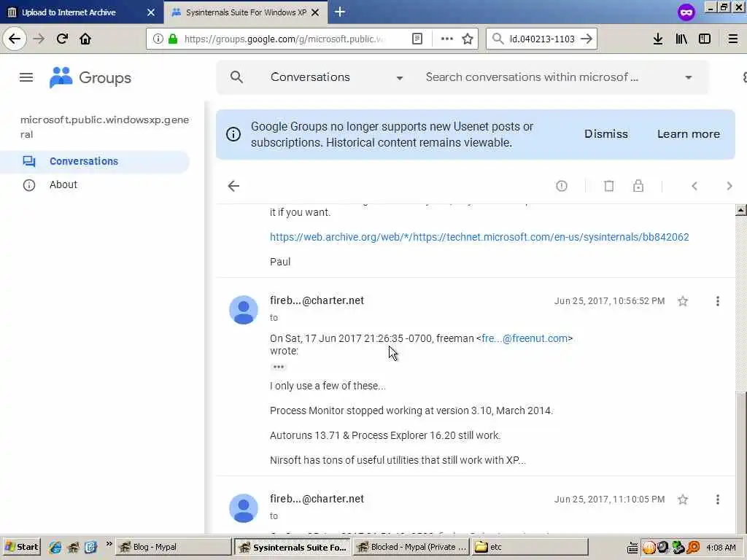Go to the previous conversation chevron
This screenshot has width=747, height=560.
tap(694, 186)
